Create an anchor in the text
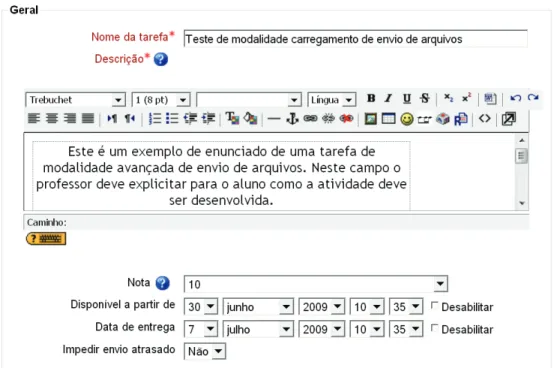This screenshot has height=368, width=554. pos(292,119)
